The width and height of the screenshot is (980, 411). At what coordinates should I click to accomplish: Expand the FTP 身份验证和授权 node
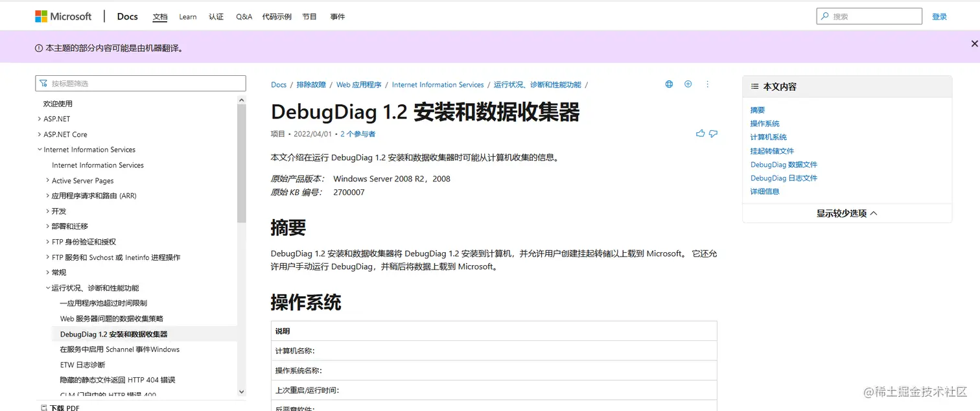[x=48, y=241]
